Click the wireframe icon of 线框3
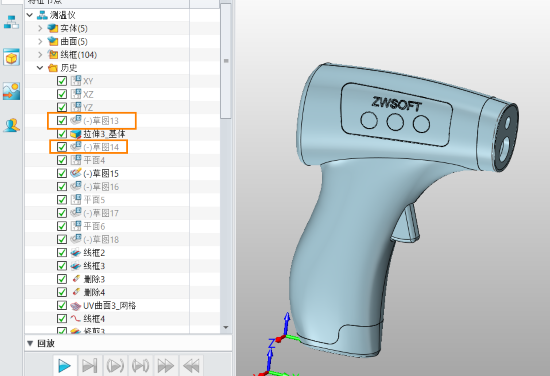 point(75,266)
